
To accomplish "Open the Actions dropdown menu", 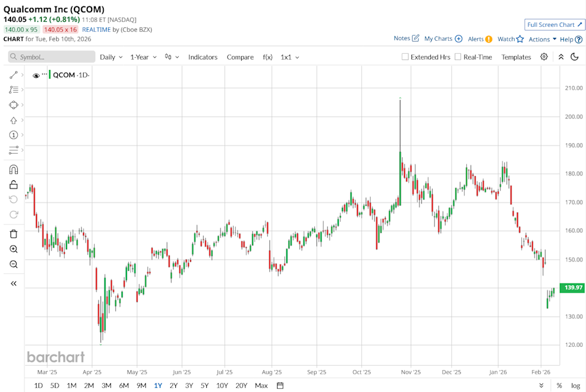I will click(x=542, y=39).
